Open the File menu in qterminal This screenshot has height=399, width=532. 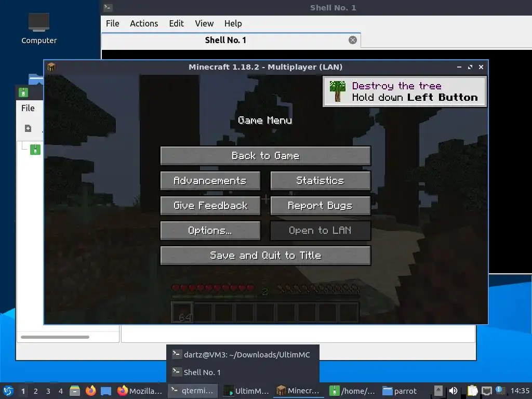(112, 23)
